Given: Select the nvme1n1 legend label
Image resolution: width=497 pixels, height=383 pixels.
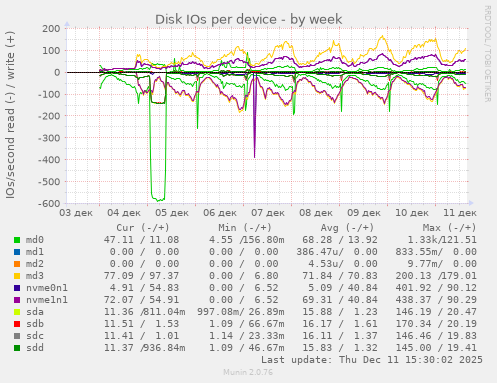Looking at the screenshot, I should pos(47,300).
